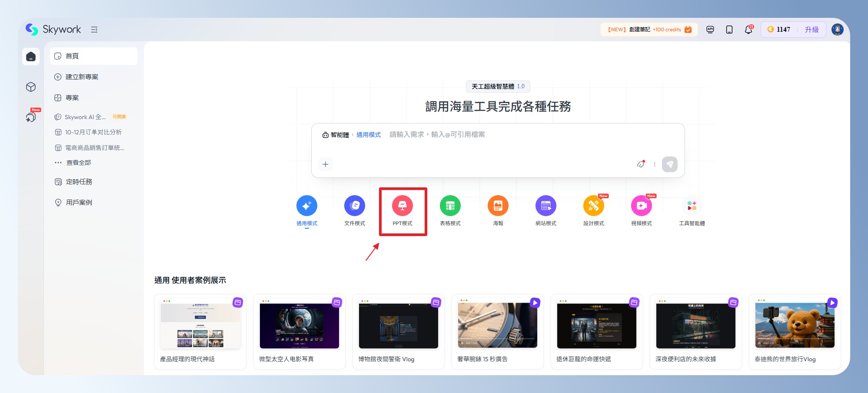This screenshot has height=393, width=868.
Task: Switch to 設計模式 design mode
Action: [594, 206]
